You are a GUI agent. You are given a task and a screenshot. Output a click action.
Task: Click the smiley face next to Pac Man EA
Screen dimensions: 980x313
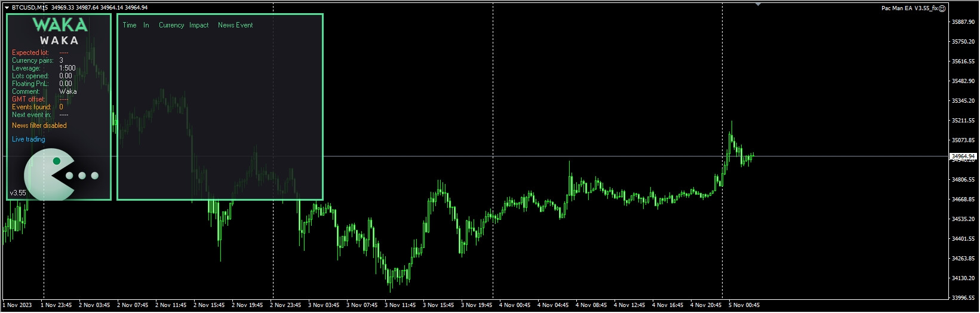click(x=942, y=8)
